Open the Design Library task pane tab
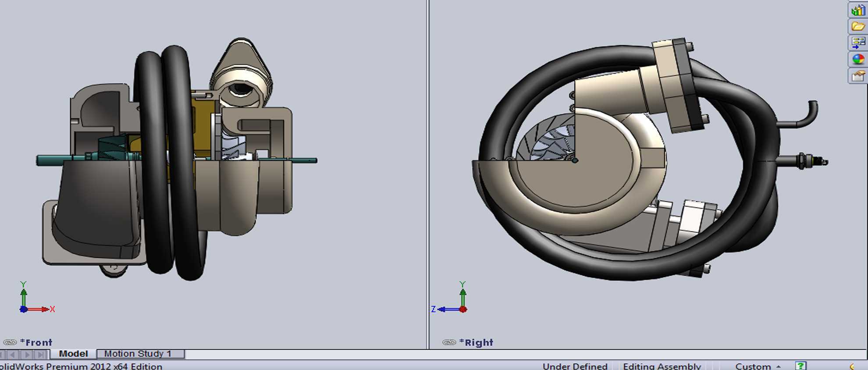This screenshot has width=868, height=370. (x=857, y=9)
